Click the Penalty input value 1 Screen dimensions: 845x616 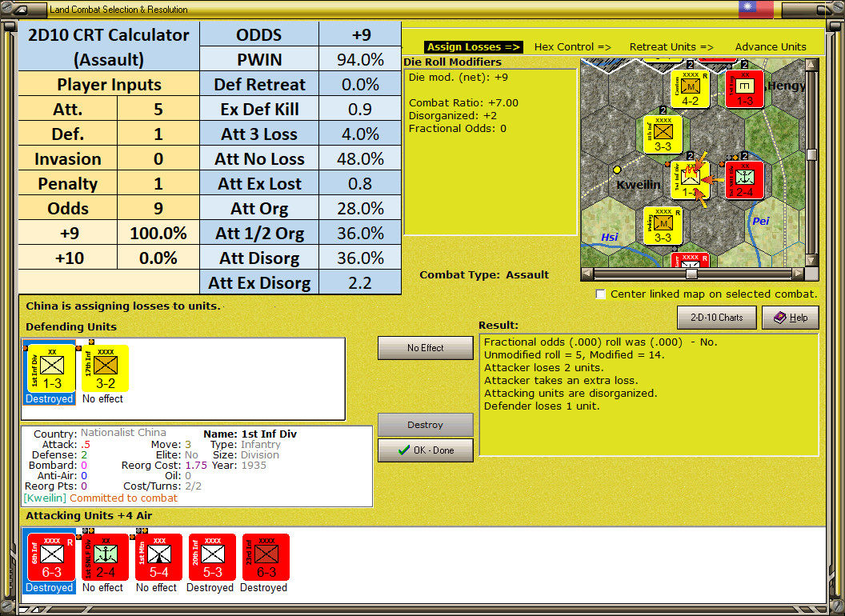coord(158,184)
